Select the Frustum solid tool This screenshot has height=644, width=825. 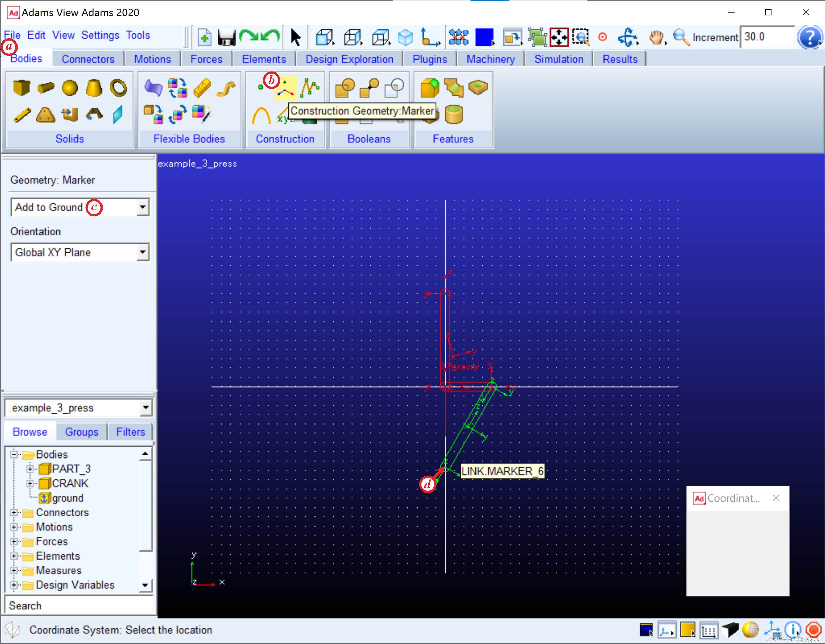94,88
